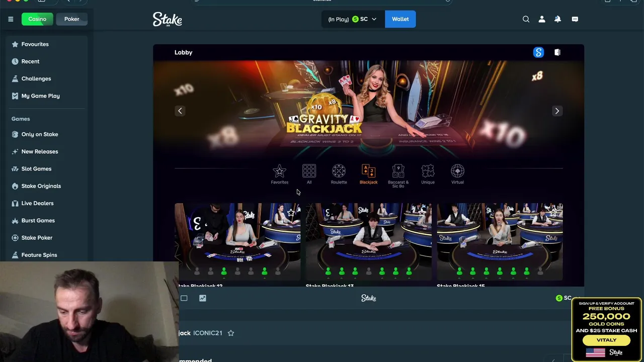Select the Virtual category
Image resolution: width=644 pixels, height=362 pixels.
(457, 174)
